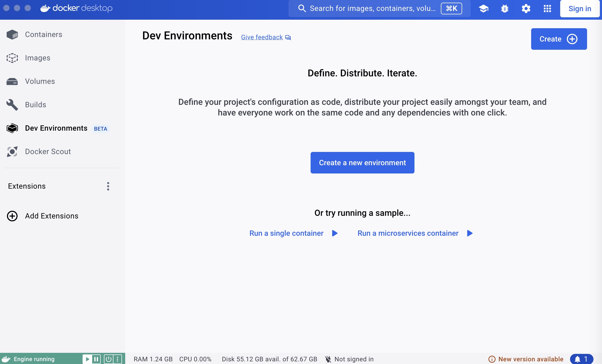Click play arrow beside microservices container sample
The image size is (602, 364).
tap(470, 233)
